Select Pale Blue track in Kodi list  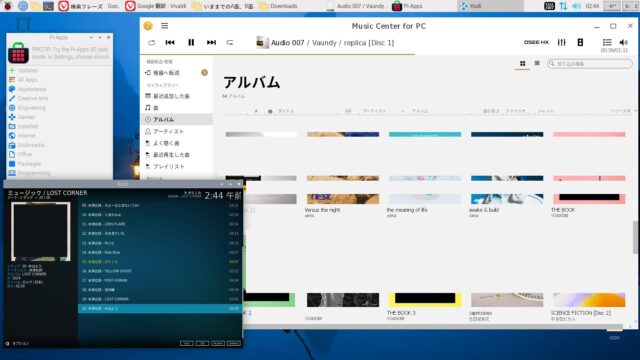(x=160, y=252)
